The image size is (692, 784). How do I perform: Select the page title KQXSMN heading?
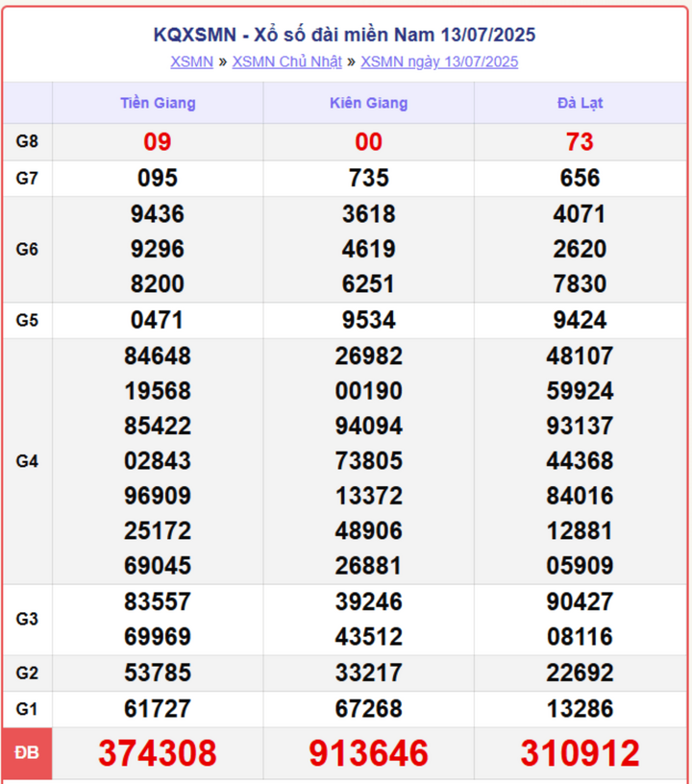pos(344,35)
